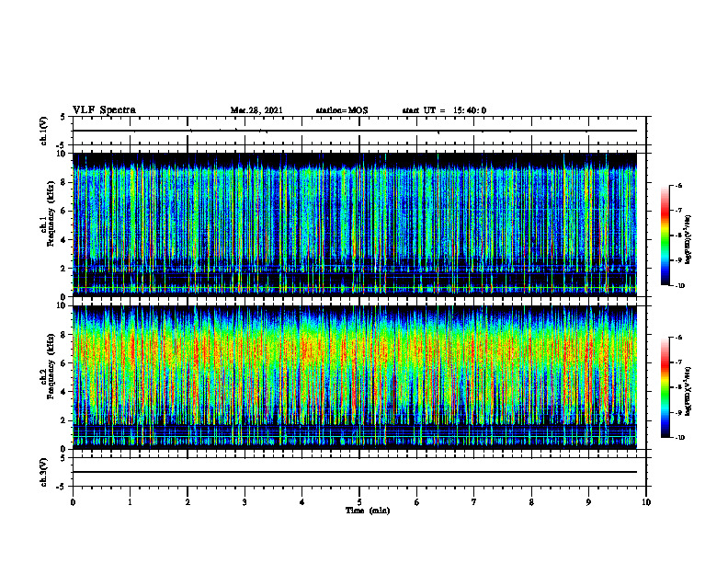Screen dimensions: 728x563
Task: Click time axis tick label "10"
Action: pos(646,502)
